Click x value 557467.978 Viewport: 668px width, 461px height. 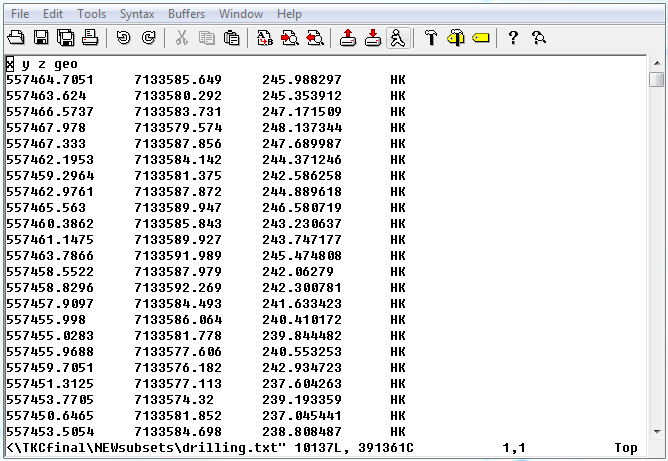pos(46,128)
